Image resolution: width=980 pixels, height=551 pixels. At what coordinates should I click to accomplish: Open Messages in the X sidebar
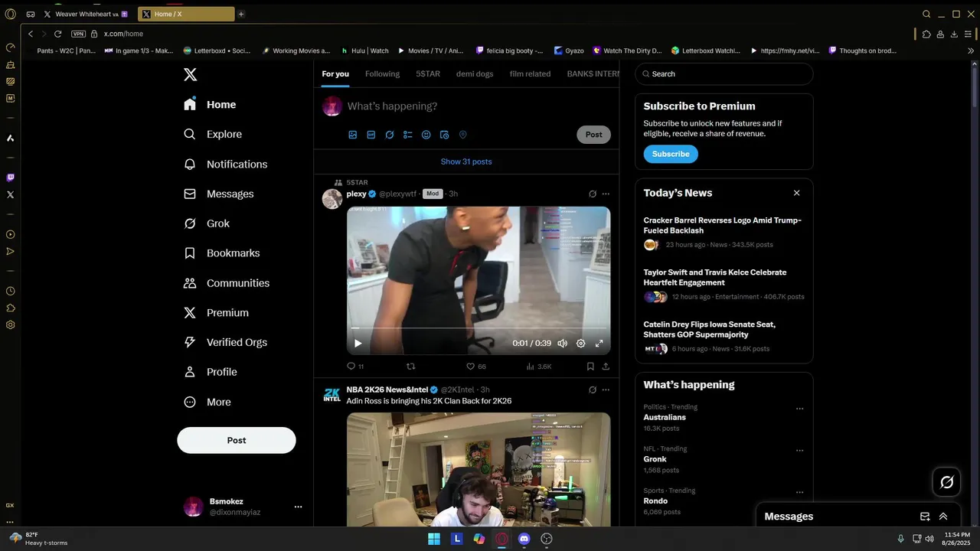[219, 194]
